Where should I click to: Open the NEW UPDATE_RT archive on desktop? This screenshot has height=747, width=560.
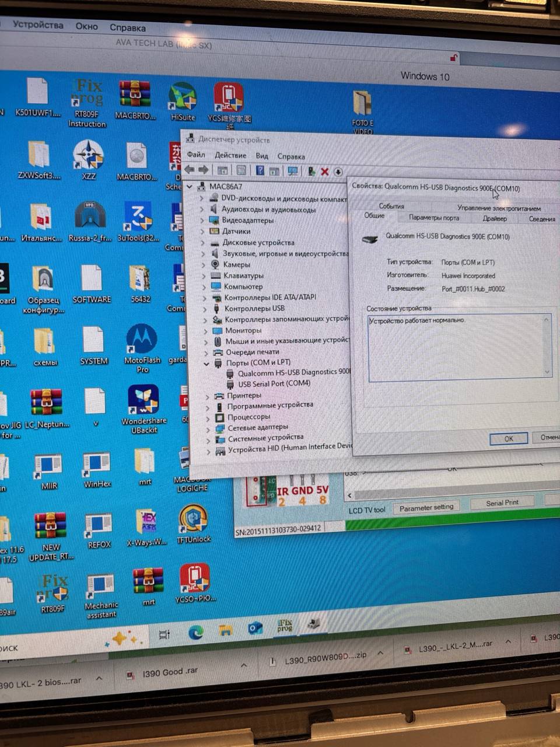[51, 536]
